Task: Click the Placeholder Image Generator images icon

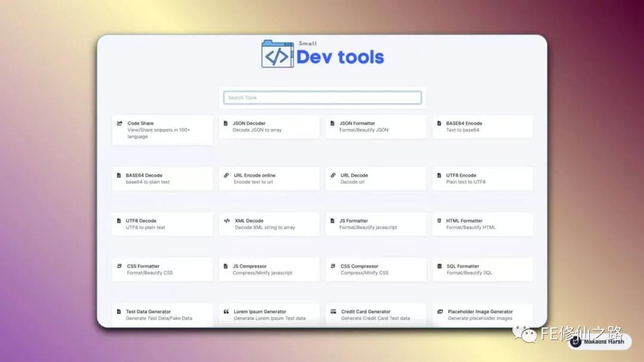Action: [x=440, y=311]
